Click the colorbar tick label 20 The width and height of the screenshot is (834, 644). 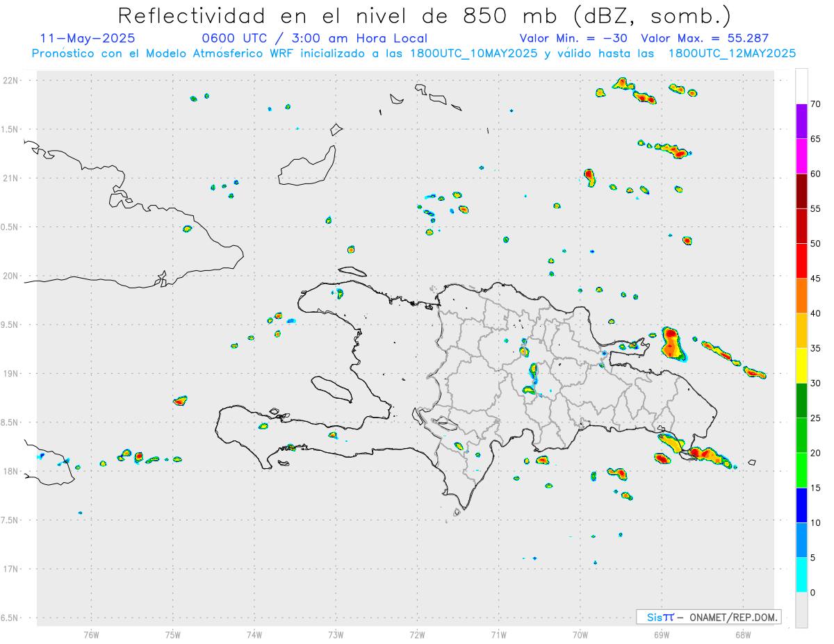(815, 453)
